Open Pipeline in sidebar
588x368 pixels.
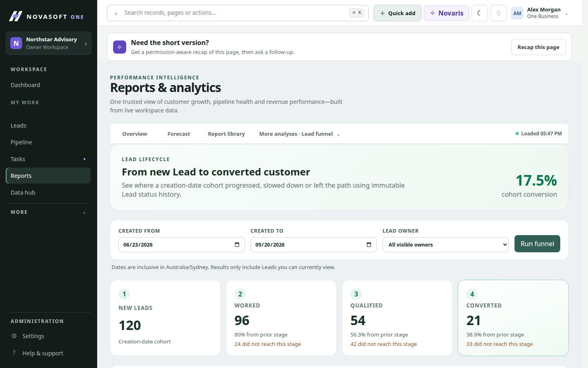pos(48,142)
